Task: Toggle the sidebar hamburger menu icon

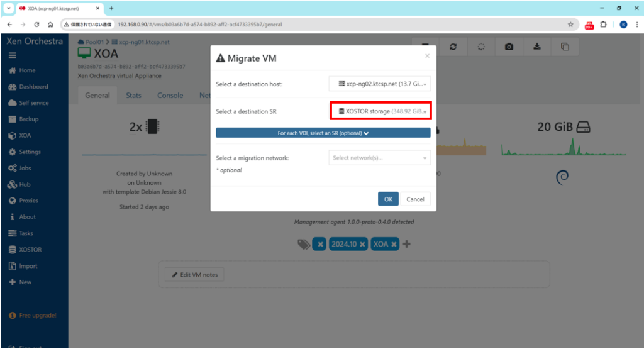Action: [x=12, y=55]
